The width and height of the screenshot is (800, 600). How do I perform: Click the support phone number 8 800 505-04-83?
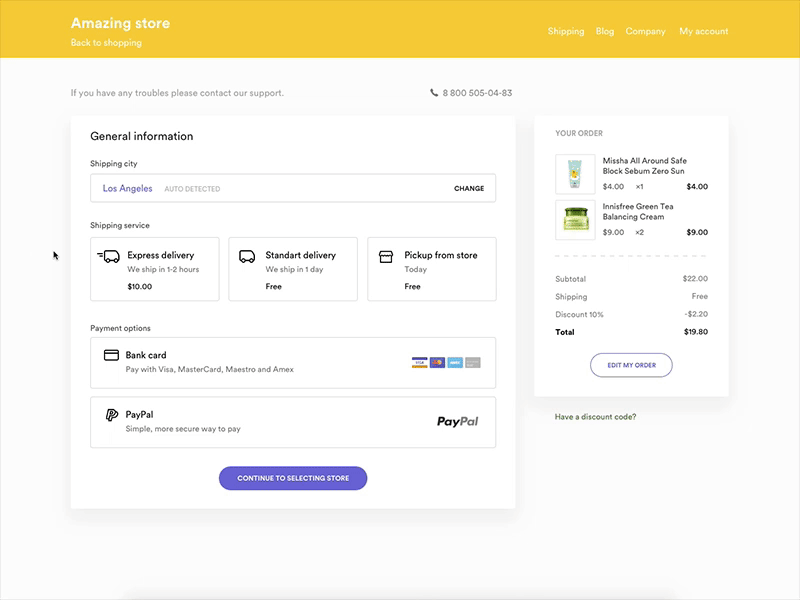[x=477, y=93]
